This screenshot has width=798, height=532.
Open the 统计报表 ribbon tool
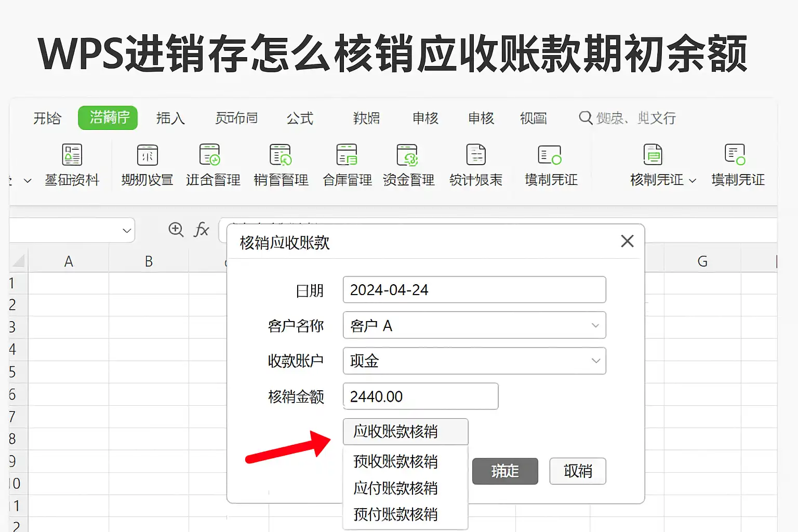(x=476, y=165)
